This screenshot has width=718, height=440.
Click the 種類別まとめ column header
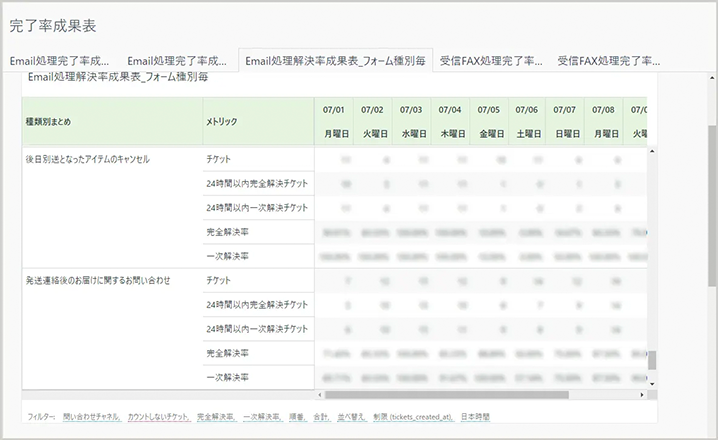pos(48,122)
